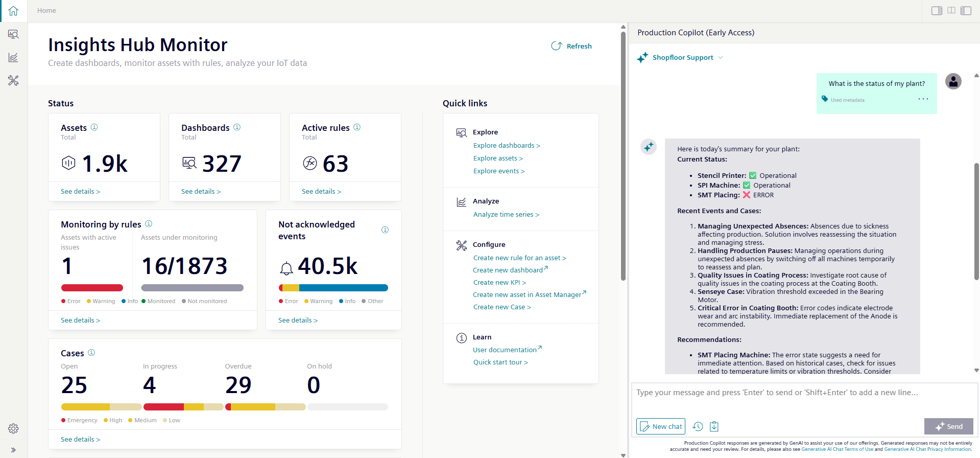Click the Home breadcrumb item
980x458 pixels.
(x=46, y=11)
